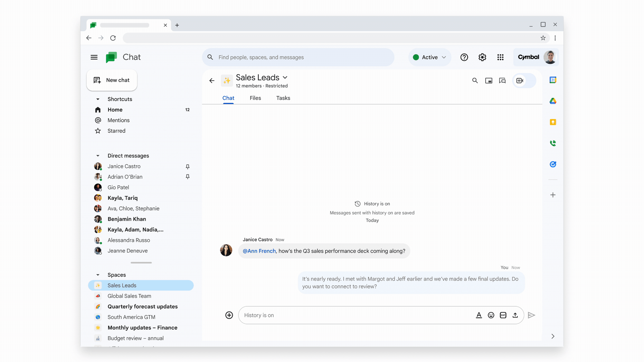Expand the Direct messages section
Image resolution: width=644 pixels, height=362 pixels.
(97, 156)
